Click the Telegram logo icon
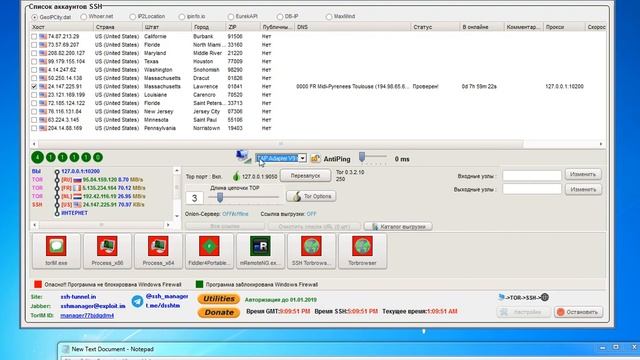 tap(138, 301)
